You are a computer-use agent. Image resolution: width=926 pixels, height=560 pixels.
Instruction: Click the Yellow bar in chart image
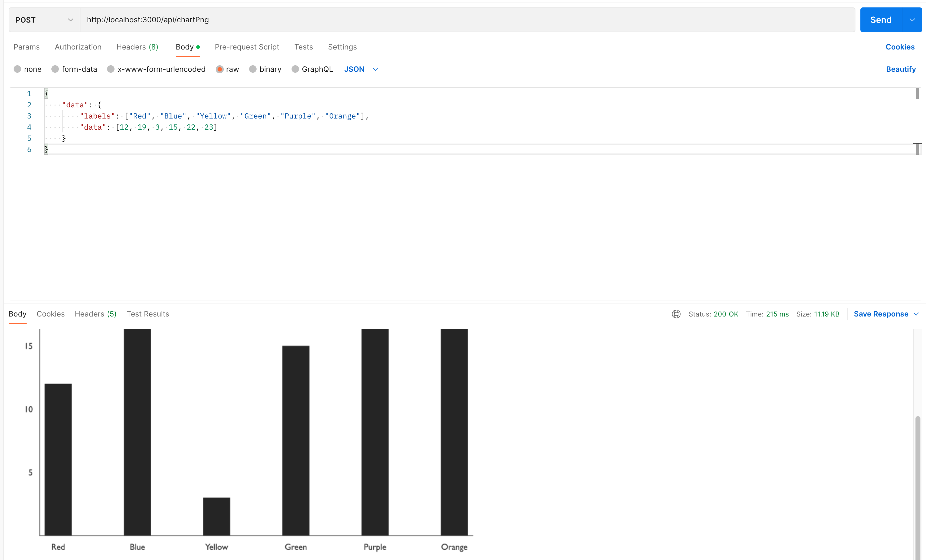[216, 516]
